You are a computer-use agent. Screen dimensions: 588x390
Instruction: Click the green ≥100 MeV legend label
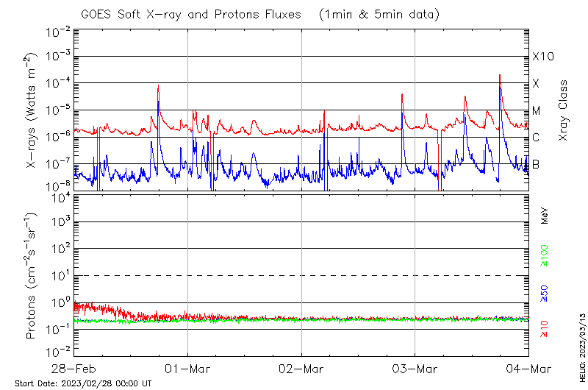point(545,256)
